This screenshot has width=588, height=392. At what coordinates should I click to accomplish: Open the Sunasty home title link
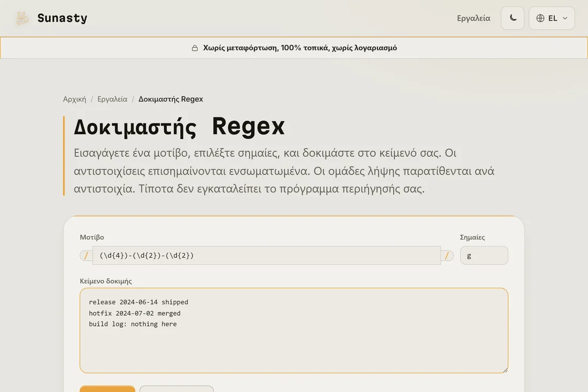62,18
